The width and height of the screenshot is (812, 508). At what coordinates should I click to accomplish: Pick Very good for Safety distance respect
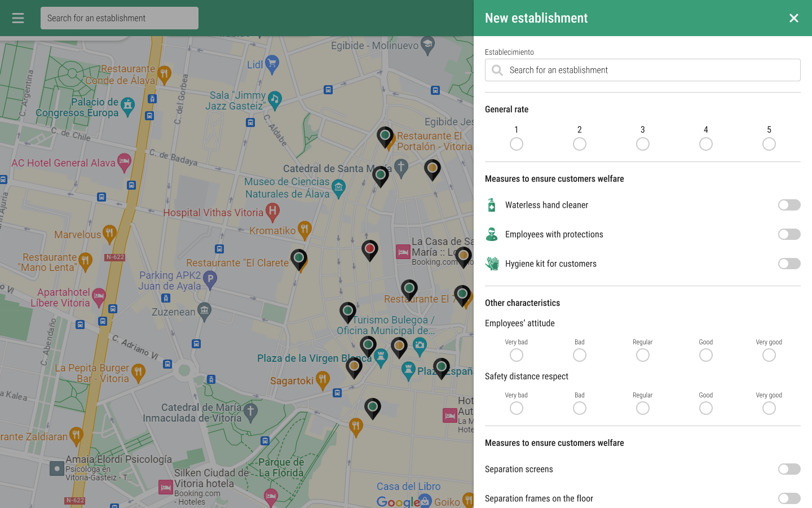pos(769,408)
